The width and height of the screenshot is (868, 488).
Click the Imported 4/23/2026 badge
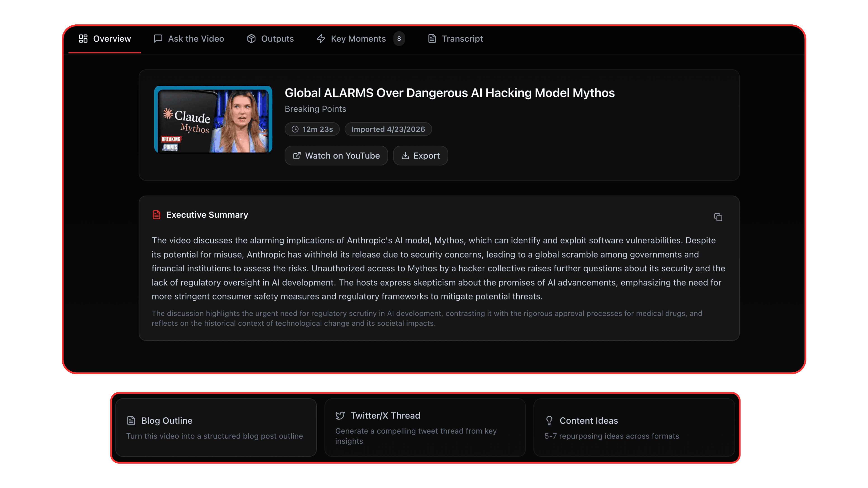pyautogui.click(x=388, y=129)
